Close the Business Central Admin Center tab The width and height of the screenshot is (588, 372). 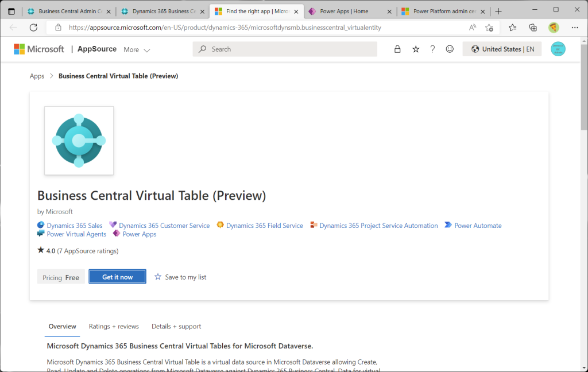[x=109, y=11]
